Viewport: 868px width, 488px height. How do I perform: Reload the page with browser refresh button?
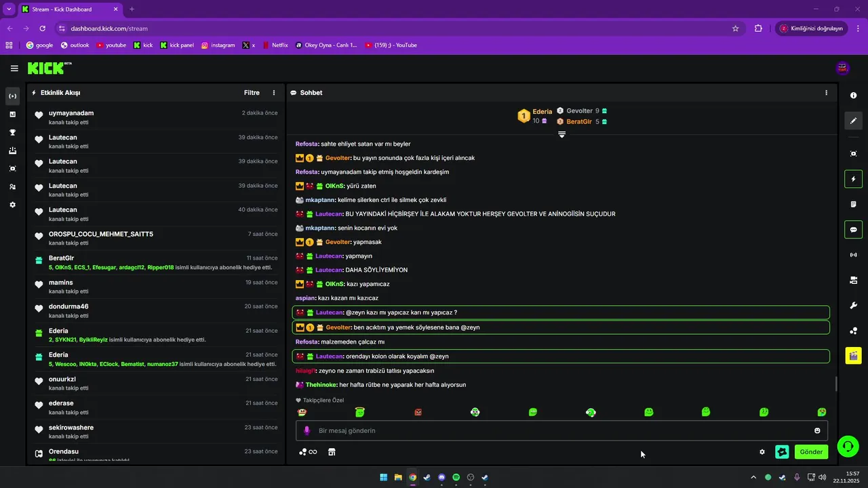click(x=43, y=28)
